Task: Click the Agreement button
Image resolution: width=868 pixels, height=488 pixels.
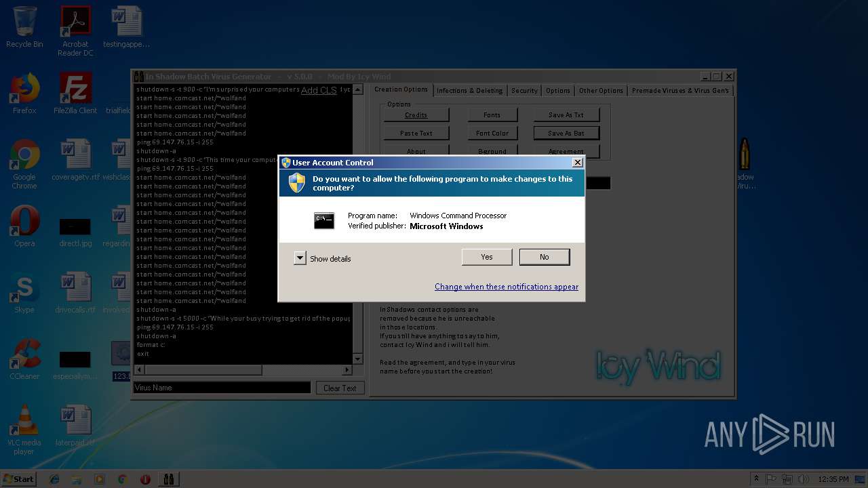Action: 566,151
